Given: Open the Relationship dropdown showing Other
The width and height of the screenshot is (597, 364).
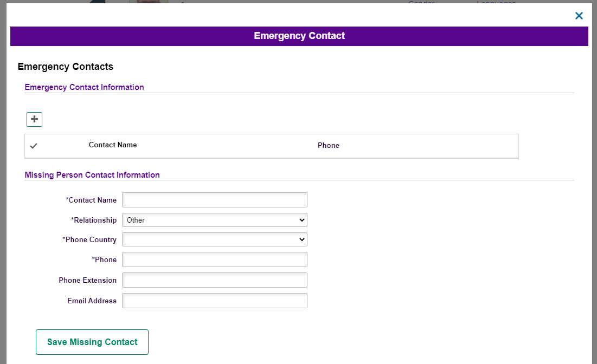Looking at the screenshot, I should 214,220.
